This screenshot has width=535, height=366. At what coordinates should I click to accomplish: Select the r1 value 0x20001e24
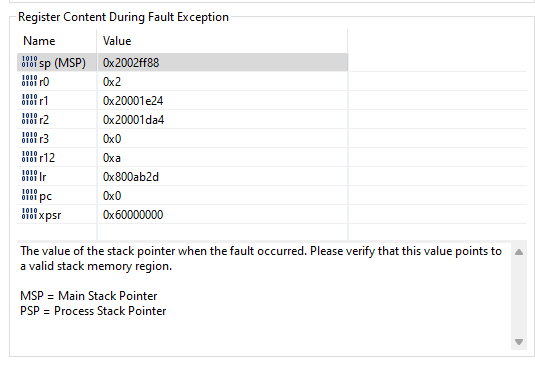tap(133, 101)
